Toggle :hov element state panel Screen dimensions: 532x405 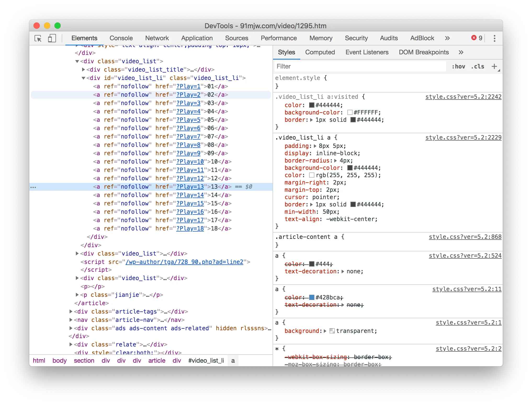tap(458, 66)
